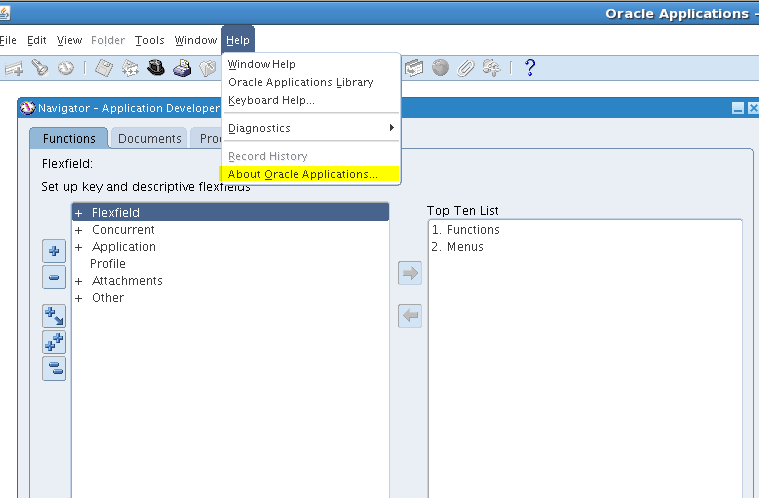Select the Attachments tree item label
The height and width of the screenshot is (498, 759).
click(127, 281)
